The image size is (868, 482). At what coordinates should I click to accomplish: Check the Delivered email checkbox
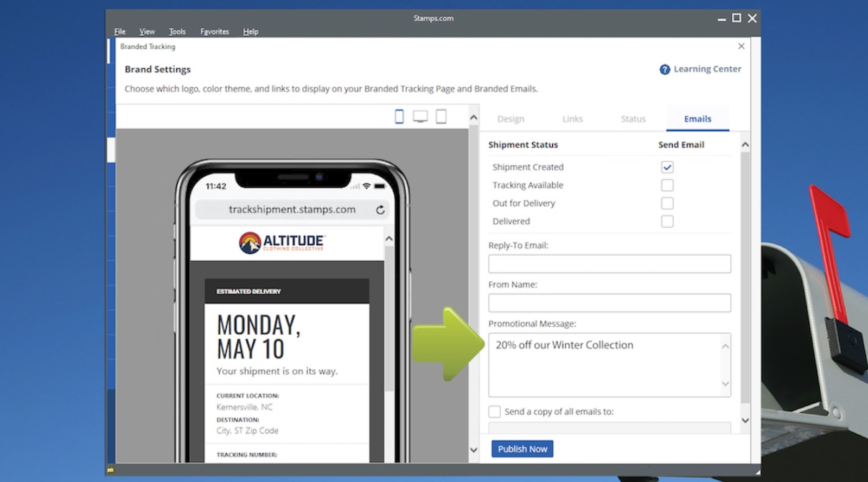tap(667, 221)
